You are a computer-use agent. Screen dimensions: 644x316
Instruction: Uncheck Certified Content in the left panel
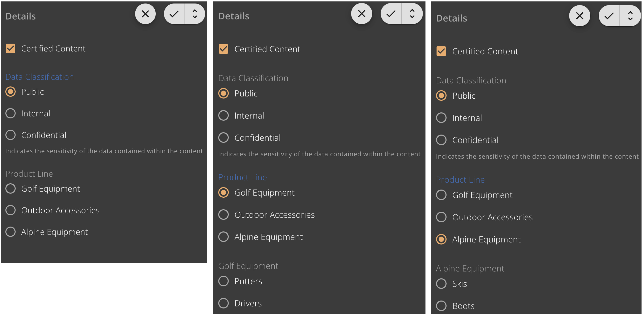click(11, 48)
